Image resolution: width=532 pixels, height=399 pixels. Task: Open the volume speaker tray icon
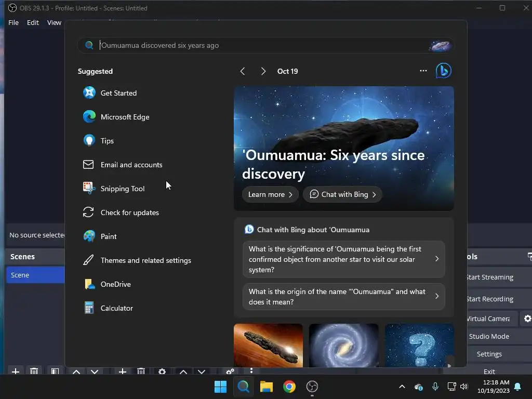tap(464, 387)
